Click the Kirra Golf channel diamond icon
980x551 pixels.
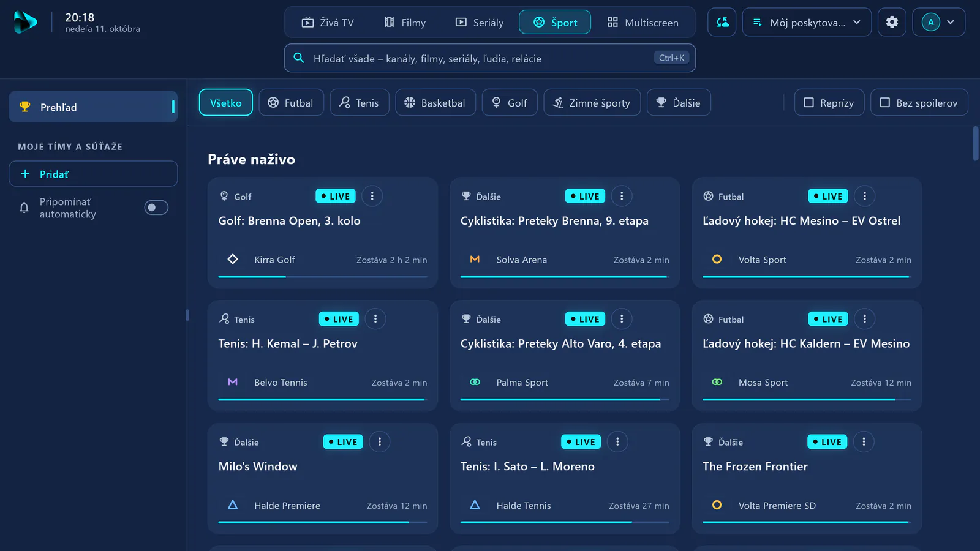coord(233,259)
